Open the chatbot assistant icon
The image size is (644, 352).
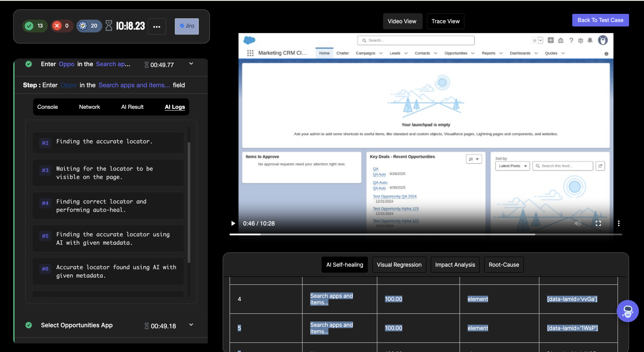click(x=627, y=311)
